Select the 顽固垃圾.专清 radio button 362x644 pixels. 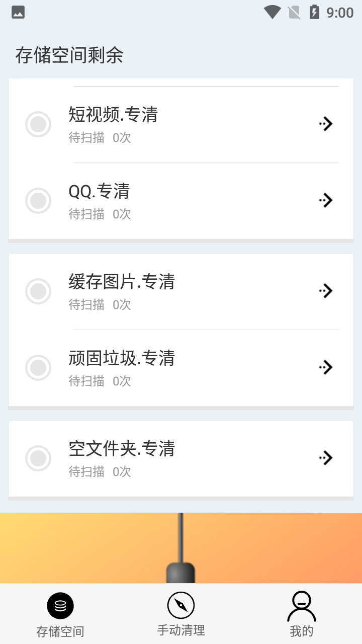(x=38, y=368)
